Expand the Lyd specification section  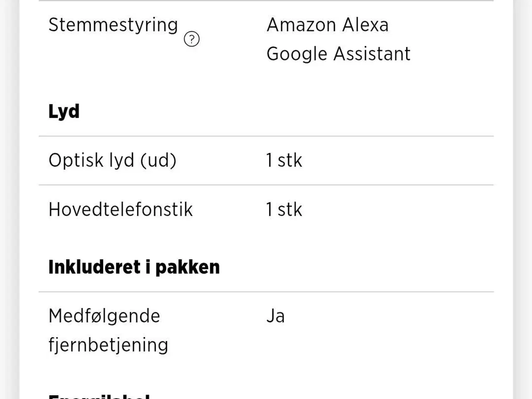coord(64,111)
